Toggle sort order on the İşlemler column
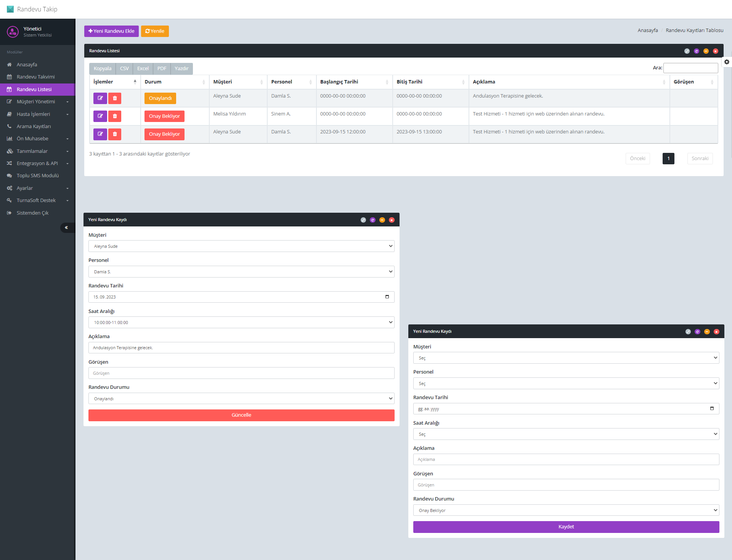Viewport: 732px width, 560px height. pyautogui.click(x=114, y=82)
